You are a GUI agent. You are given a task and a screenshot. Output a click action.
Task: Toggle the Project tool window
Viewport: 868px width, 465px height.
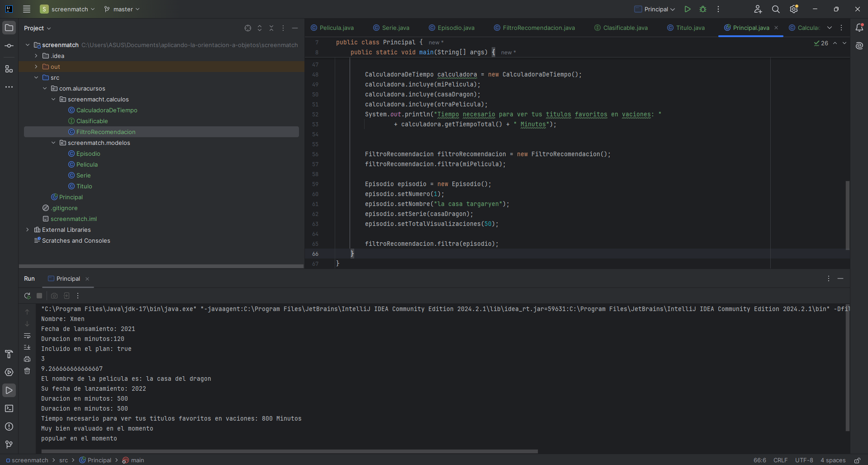pos(9,28)
